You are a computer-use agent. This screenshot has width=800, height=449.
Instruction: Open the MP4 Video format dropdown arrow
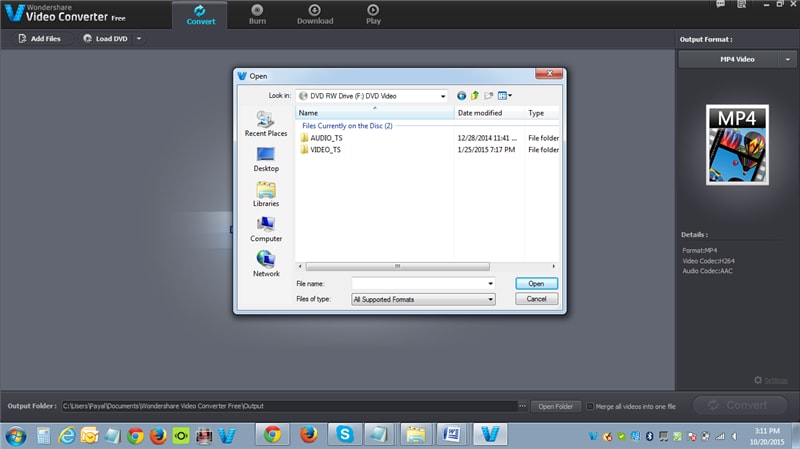point(788,59)
